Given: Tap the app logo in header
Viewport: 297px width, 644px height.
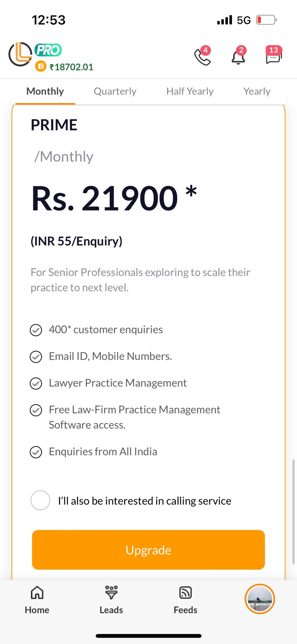Looking at the screenshot, I should point(20,54).
